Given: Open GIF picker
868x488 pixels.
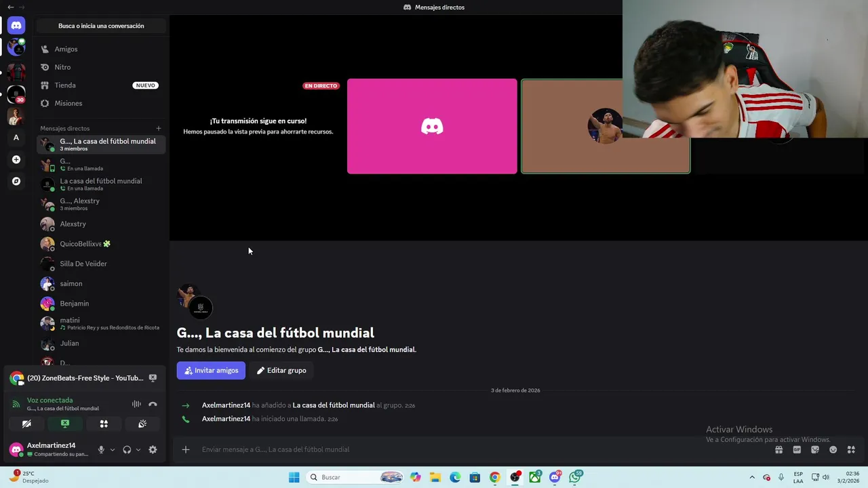Looking at the screenshot, I should (x=797, y=449).
